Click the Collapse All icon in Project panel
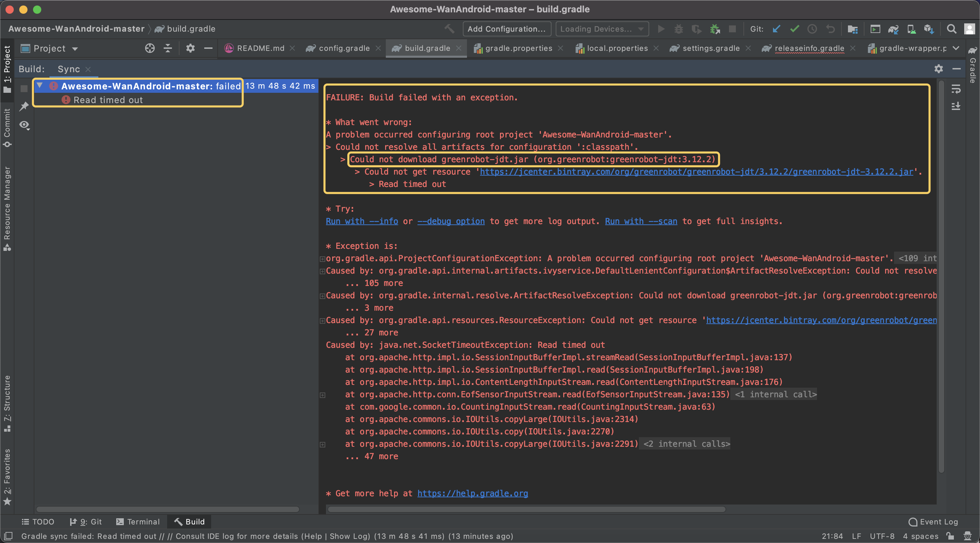The height and width of the screenshot is (543, 980). click(x=168, y=48)
